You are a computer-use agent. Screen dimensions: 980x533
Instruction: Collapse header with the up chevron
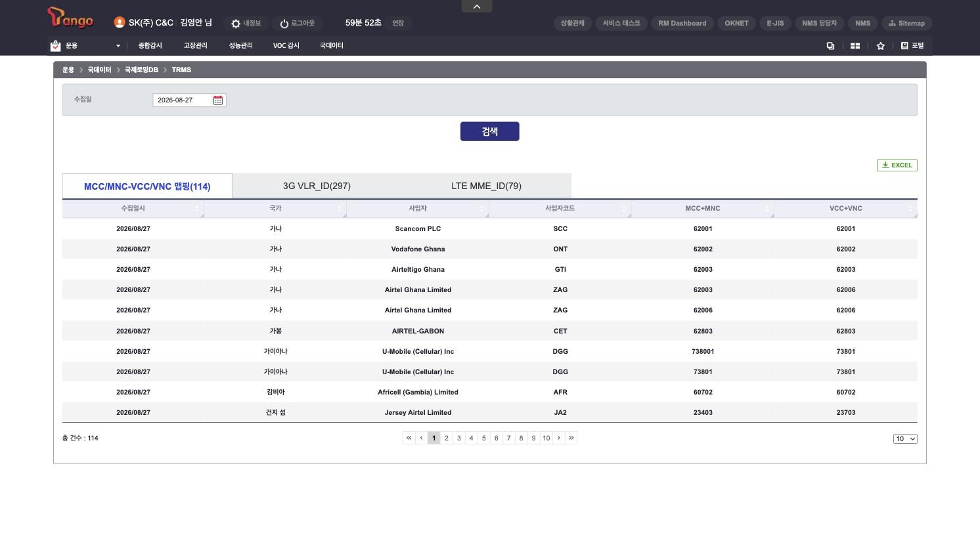point(477,6)
